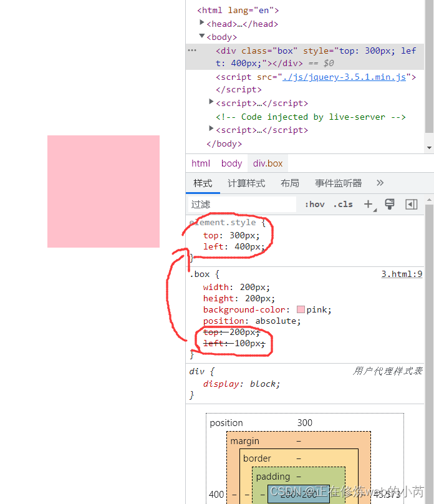Click the styles panel scrollbar up arrow
434x504 pixels.
429,200
